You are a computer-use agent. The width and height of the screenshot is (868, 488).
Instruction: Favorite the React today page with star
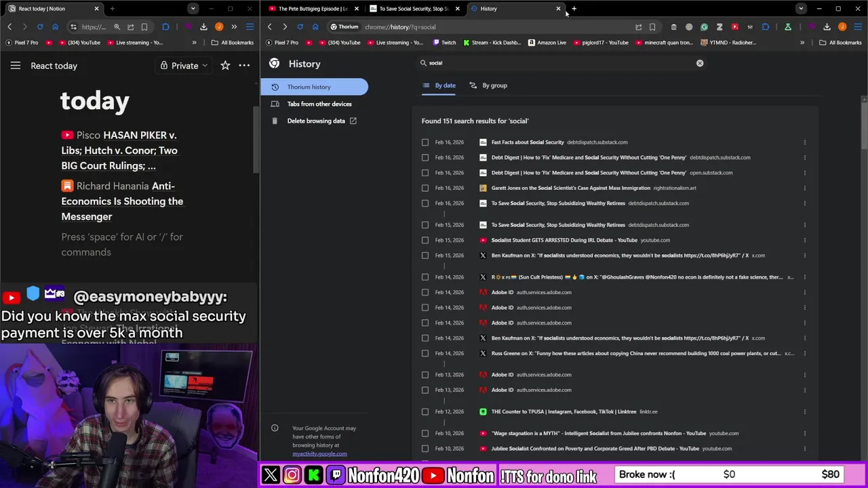pyautogui.click(x=225, y=66)
